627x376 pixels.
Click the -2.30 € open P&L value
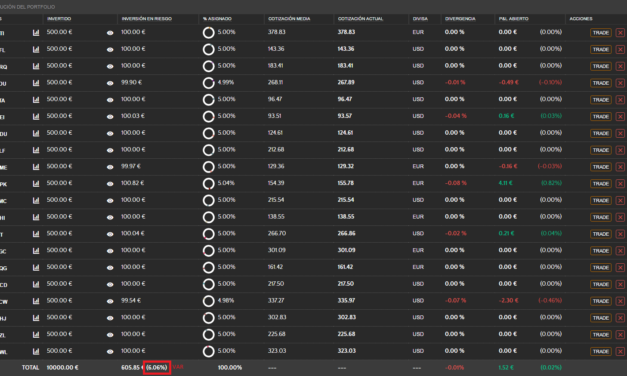[x=508, y=300]
